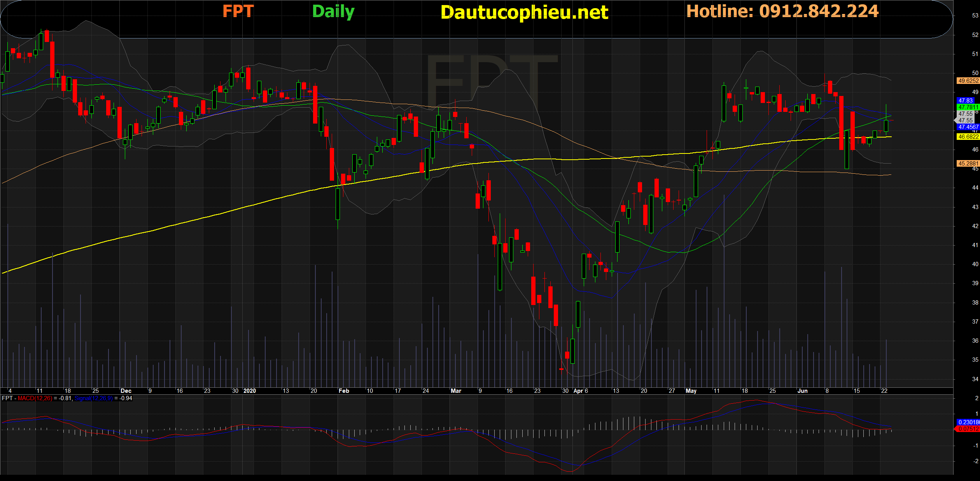The image size is (980, 481).
Task: Click the blue 0.23018 MACD value tag
Action: click(x=968, y=422)
